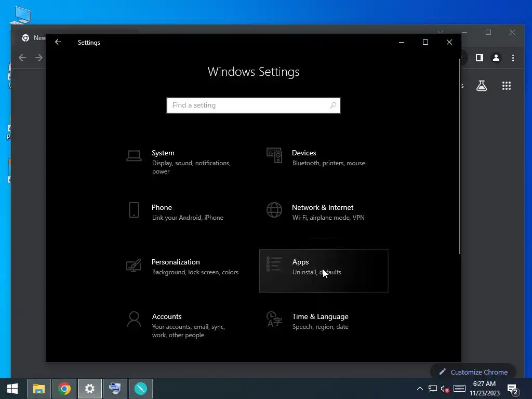Go back using the Settings back arrow
Image resolution: width=532 pixels, height=399 pixels.
(58, 42)
